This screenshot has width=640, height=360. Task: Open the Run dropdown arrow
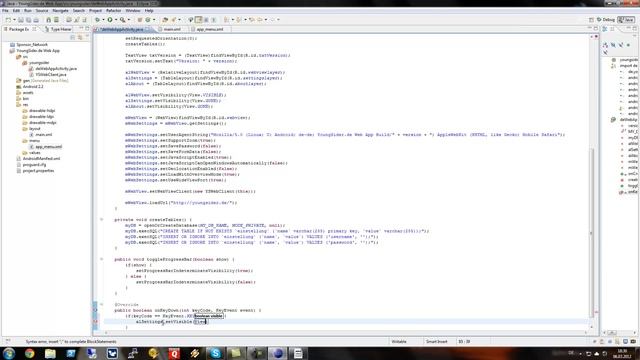[116, 20]
